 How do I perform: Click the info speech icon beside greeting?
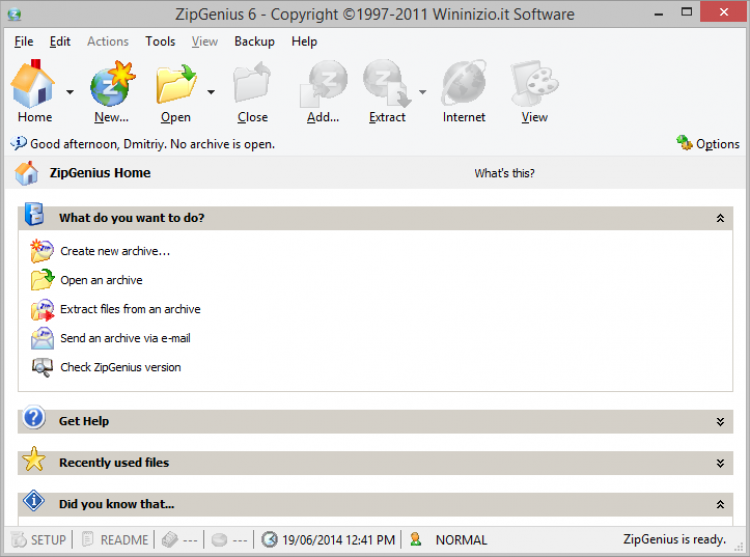[18, 143]
